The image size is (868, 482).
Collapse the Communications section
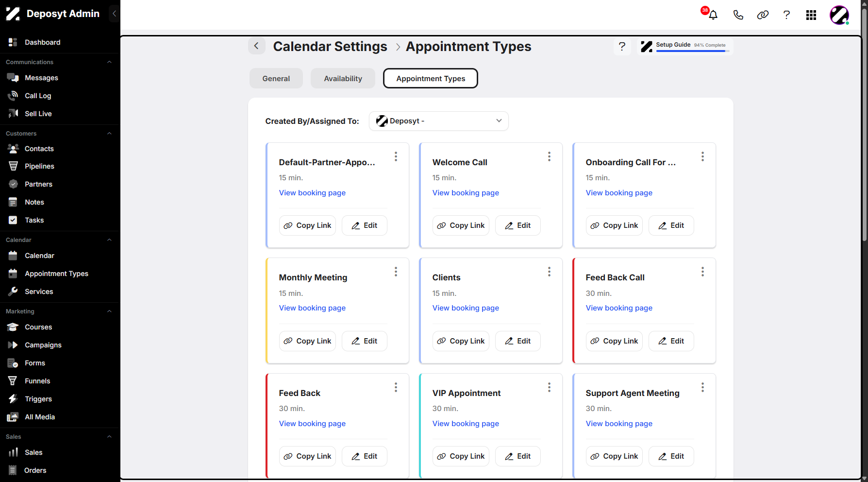109,62
